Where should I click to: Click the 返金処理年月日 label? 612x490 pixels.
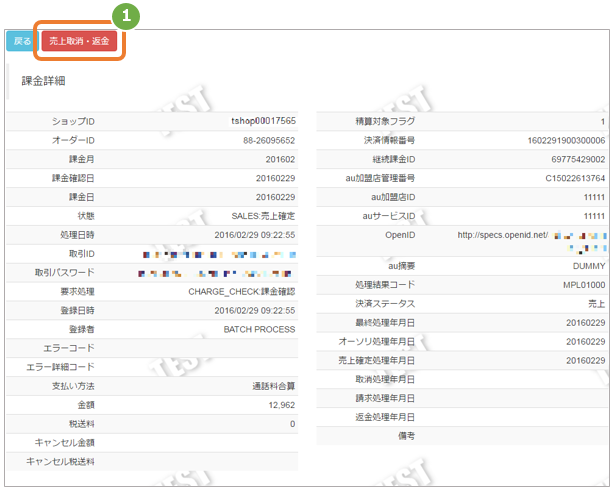point(385,417)
